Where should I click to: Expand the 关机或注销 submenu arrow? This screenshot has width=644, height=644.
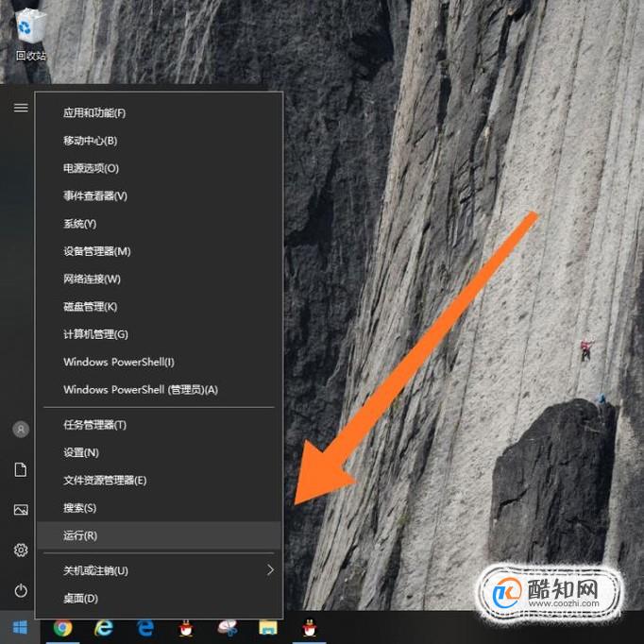270,570
